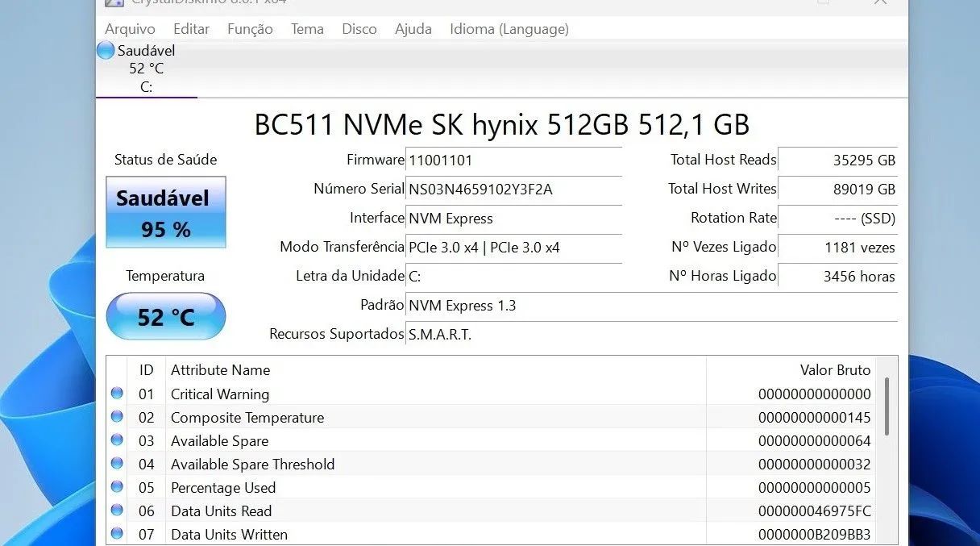This screenshot has width=980, height=546.
Task: Open the Função menu
Action: pos(250,29)
